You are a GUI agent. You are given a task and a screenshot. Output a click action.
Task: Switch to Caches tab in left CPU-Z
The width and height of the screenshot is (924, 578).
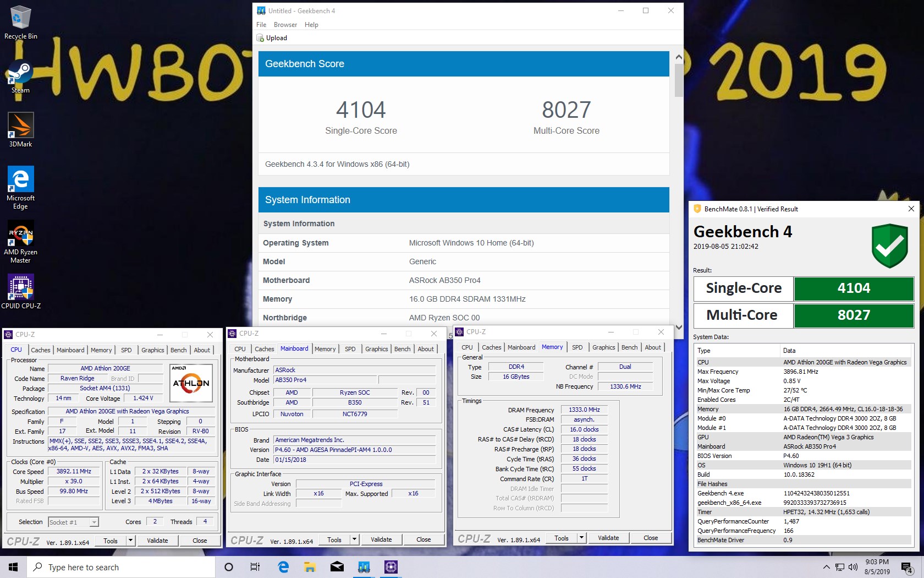[x=41, y=350]
